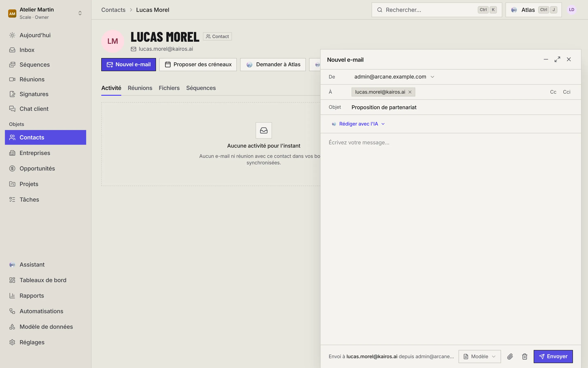Click the lucas.morel@kairos.ai address under name
588x368 pixels.
(166, 49)
